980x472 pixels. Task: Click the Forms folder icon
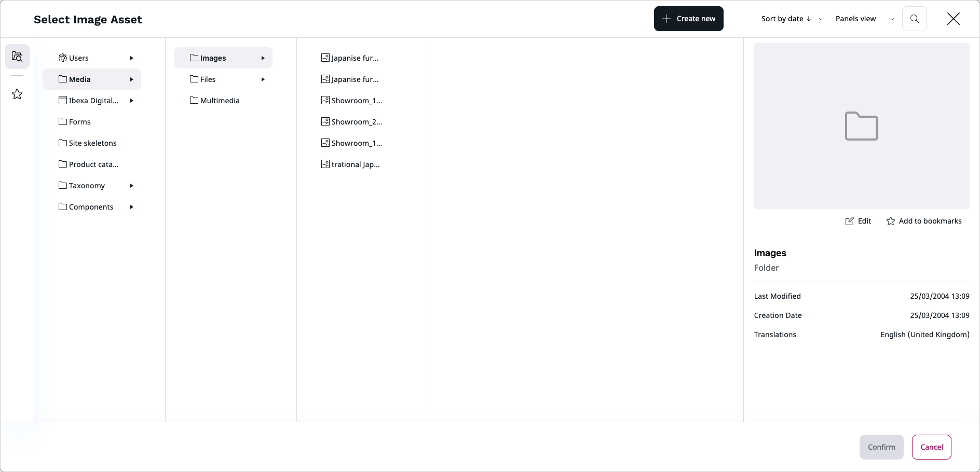[63, 121]
